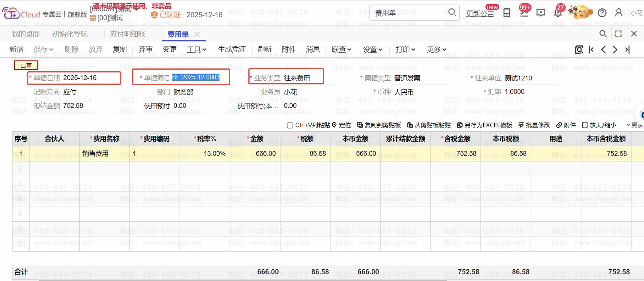The image size is (644, 281).
Task: Open the to-do list icon with 99+ badge
Action: point(524,13)
